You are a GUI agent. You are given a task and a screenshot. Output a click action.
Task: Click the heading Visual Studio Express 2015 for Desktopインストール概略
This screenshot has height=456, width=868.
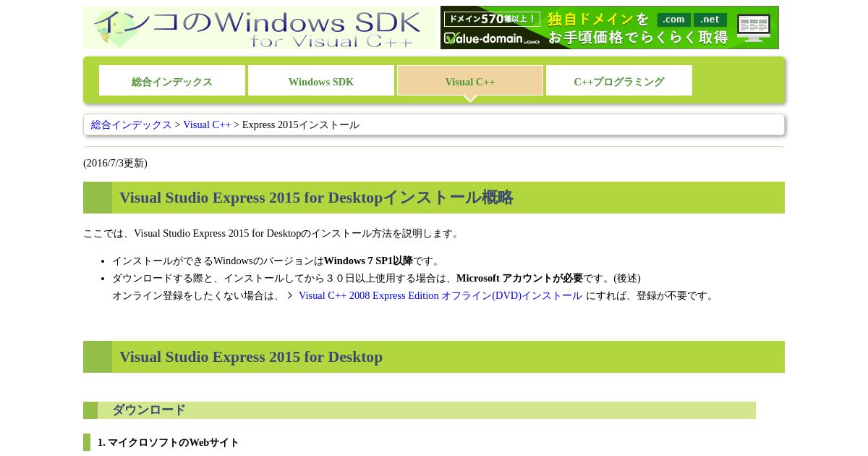(316, 198)
